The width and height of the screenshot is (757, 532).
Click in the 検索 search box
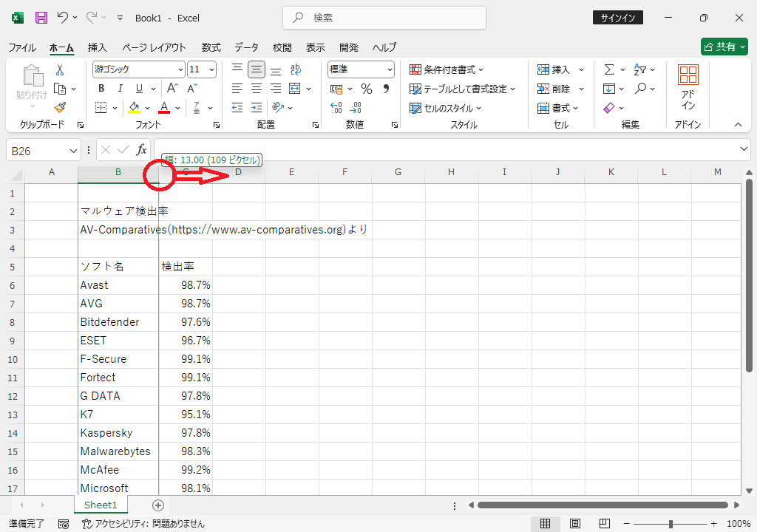(384, 18)
